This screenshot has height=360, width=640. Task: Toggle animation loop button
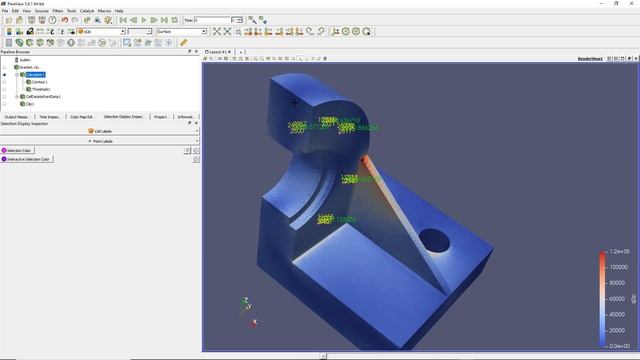click(175, 20)
